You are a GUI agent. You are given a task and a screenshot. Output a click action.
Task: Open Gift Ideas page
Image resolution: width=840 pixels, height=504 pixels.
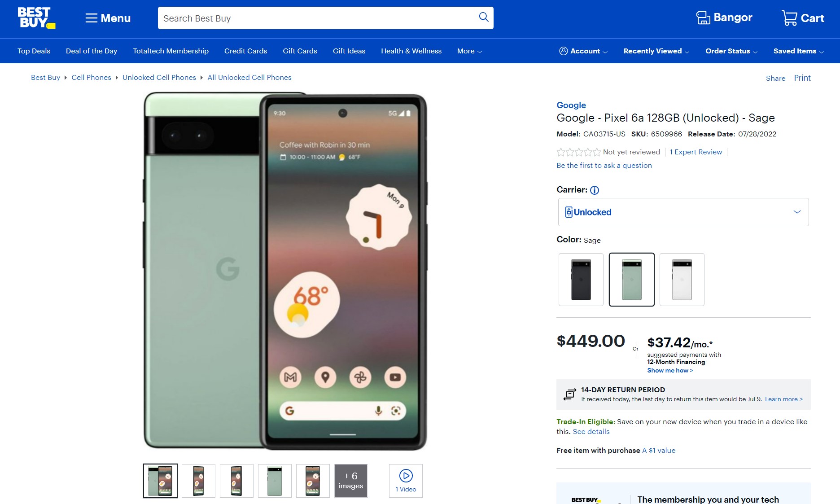click(349, 51)
